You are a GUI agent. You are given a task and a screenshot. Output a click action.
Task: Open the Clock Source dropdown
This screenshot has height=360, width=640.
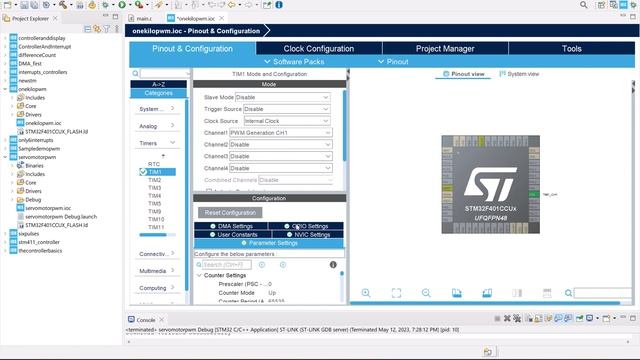pos(287,121)
